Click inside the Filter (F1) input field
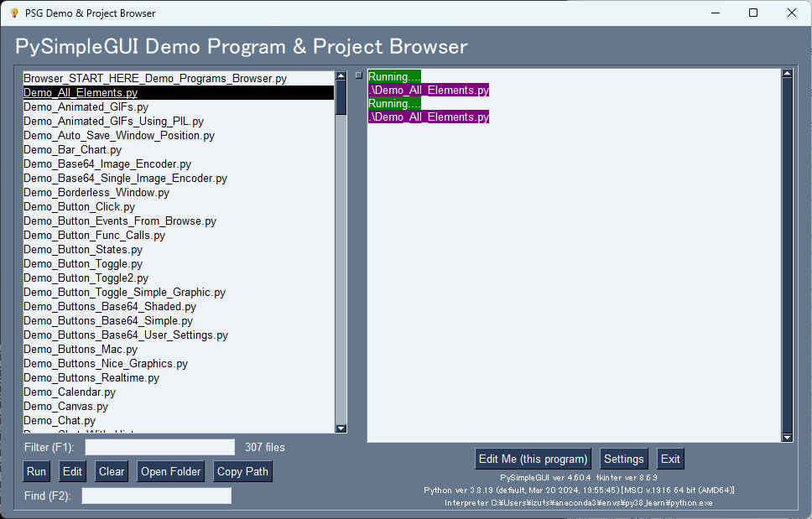Screen dimensions: 812x519 (159, 446)
